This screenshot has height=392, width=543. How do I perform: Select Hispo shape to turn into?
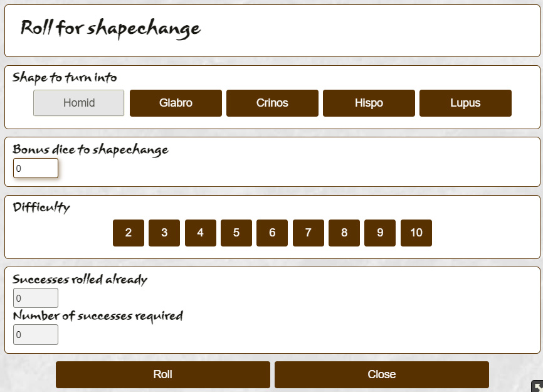tap(369, 103)
